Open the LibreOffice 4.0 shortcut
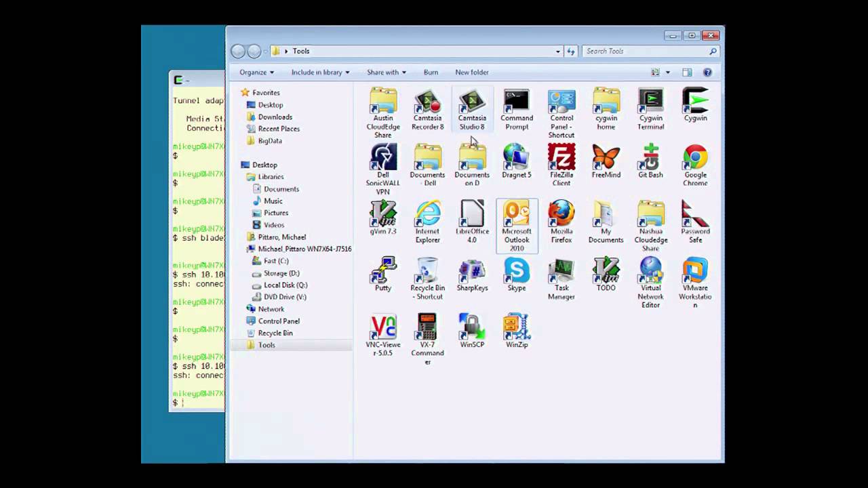The width and height of the screenshot is (868, 488). (472, 222)
